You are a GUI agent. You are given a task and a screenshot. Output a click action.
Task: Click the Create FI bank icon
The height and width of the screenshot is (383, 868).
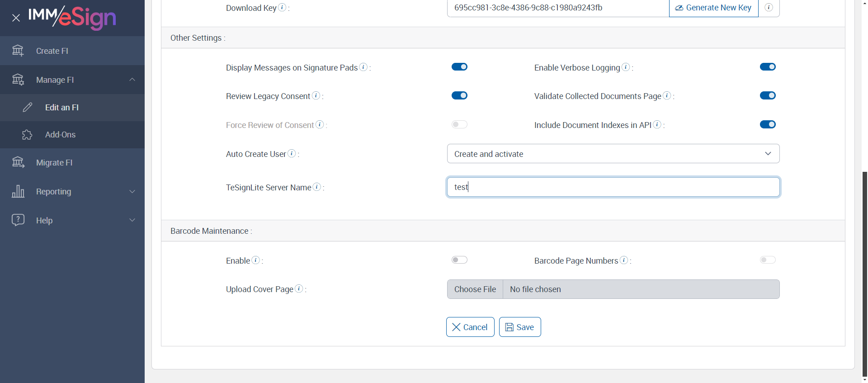[18, 51]
